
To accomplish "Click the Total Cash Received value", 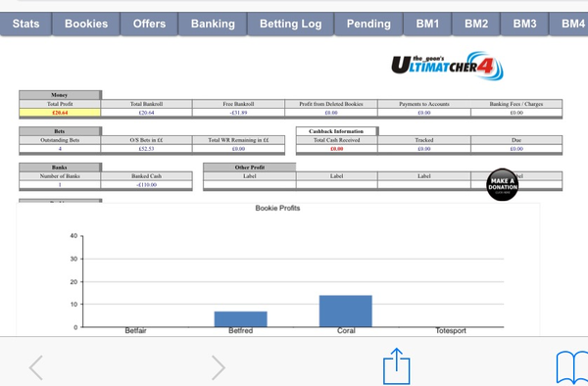I will click(x=337, y=149).
